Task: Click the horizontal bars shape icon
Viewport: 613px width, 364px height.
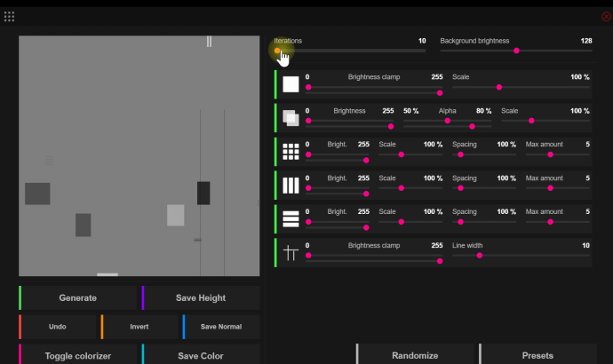Action: (291, 219)
